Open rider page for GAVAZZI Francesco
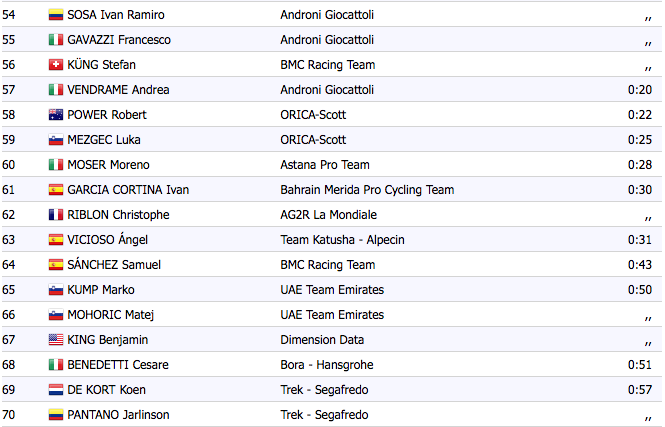The width and height of the screenshot is (665, 427). (119, 40)
